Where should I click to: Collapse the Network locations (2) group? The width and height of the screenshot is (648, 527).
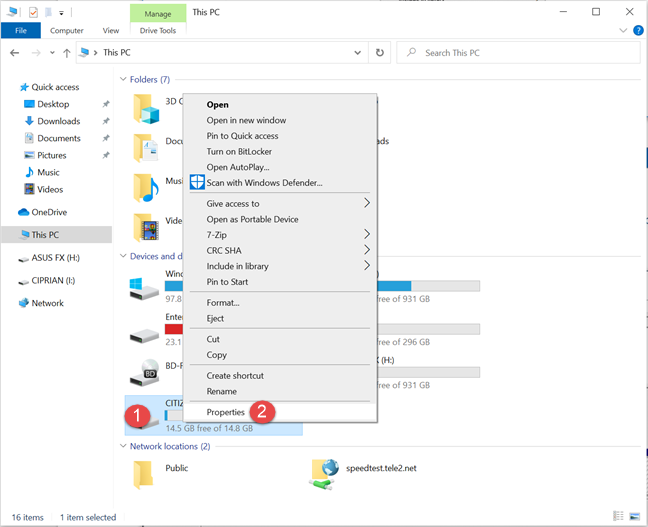(123, 446)
